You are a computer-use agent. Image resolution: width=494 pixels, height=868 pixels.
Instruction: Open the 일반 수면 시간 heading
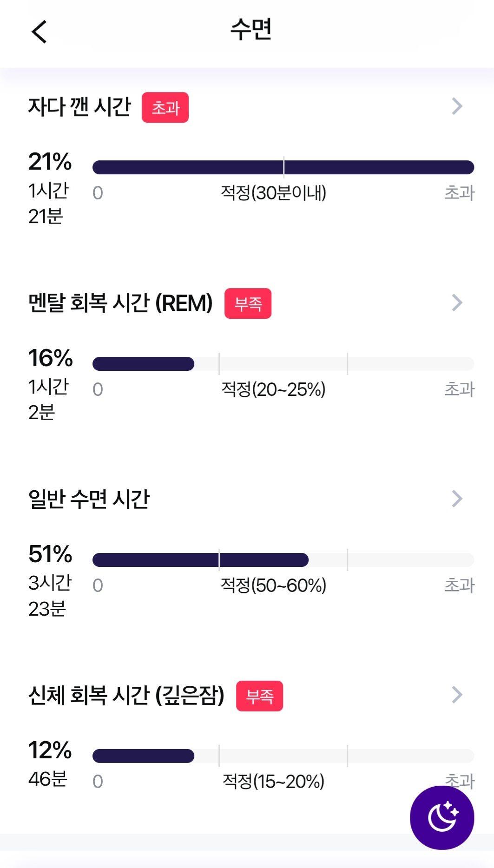click(89, 499)
